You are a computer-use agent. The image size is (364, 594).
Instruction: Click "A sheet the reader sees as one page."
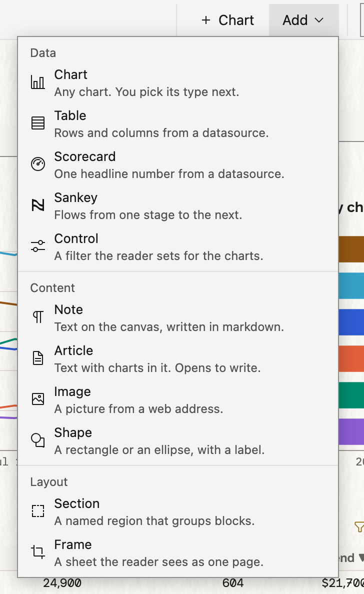(x=158, y=562)
